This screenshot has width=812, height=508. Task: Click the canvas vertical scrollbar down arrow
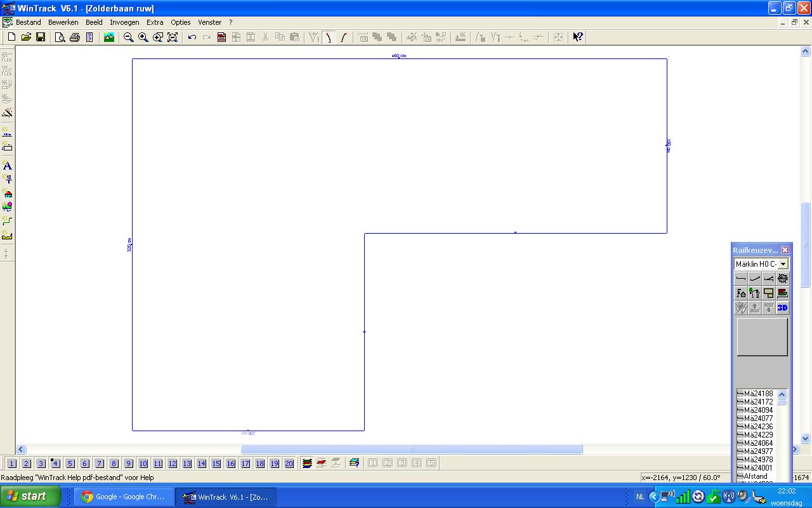[x=806, y=438]
